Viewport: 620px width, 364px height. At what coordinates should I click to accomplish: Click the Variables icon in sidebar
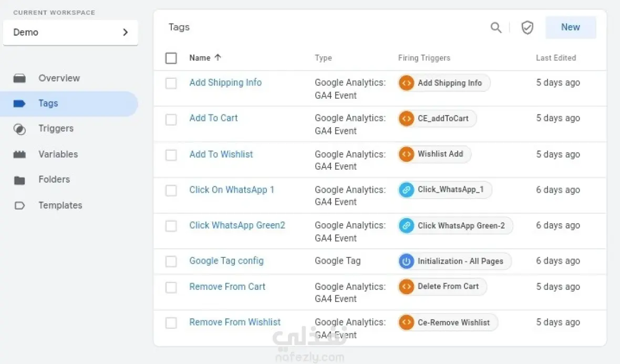tap(19, 154)
